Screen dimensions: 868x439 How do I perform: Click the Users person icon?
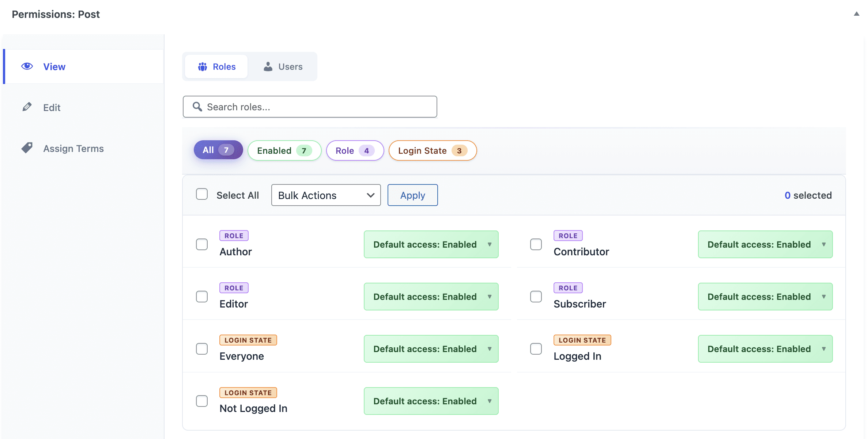click(x=268, y=66)
